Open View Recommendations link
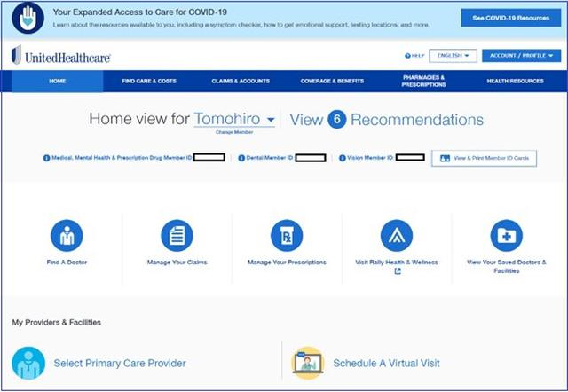Image resolution: width=568 pixels, height=392 pixels. (x=387, y=120)
